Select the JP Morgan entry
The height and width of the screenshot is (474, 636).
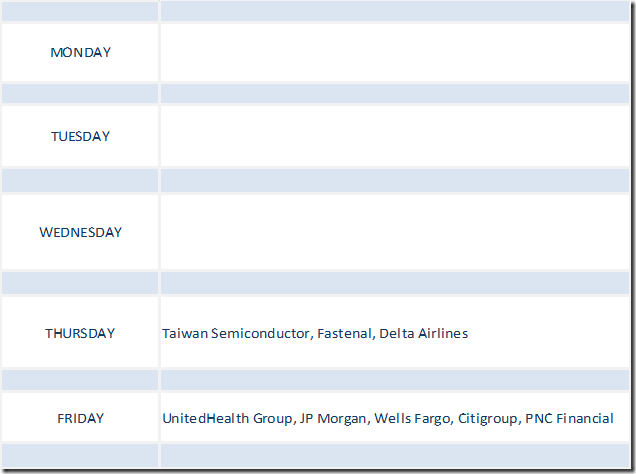(x=332, y=418)
